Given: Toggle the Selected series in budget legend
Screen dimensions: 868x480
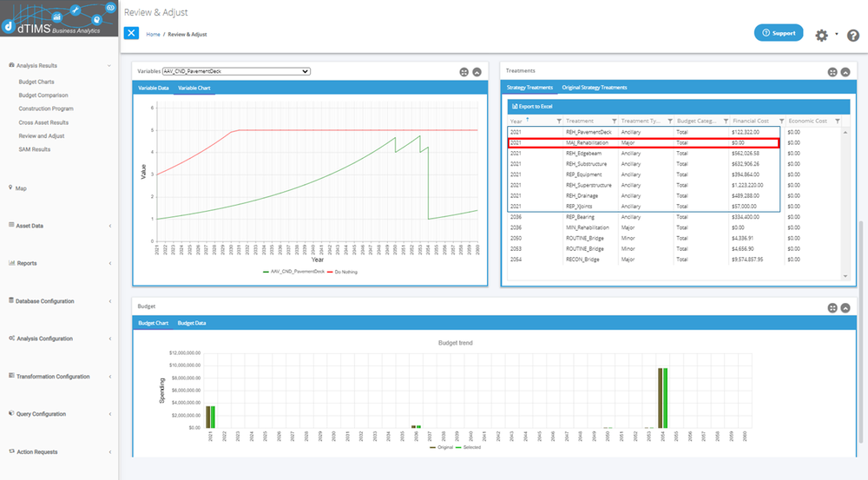Looking at the screenshot, I should coord(469,447).
